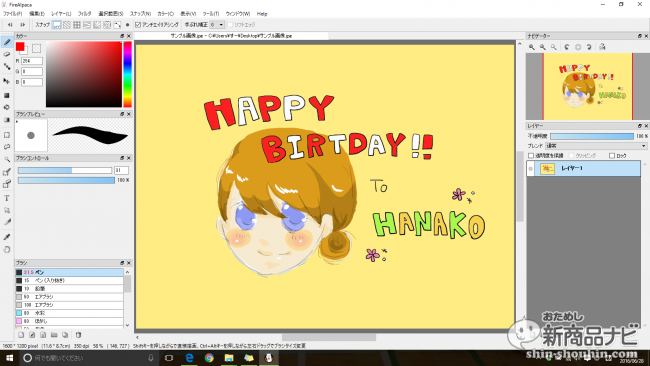Click the brush size number field
Screen dimensions: 650x366
(121, 170)
